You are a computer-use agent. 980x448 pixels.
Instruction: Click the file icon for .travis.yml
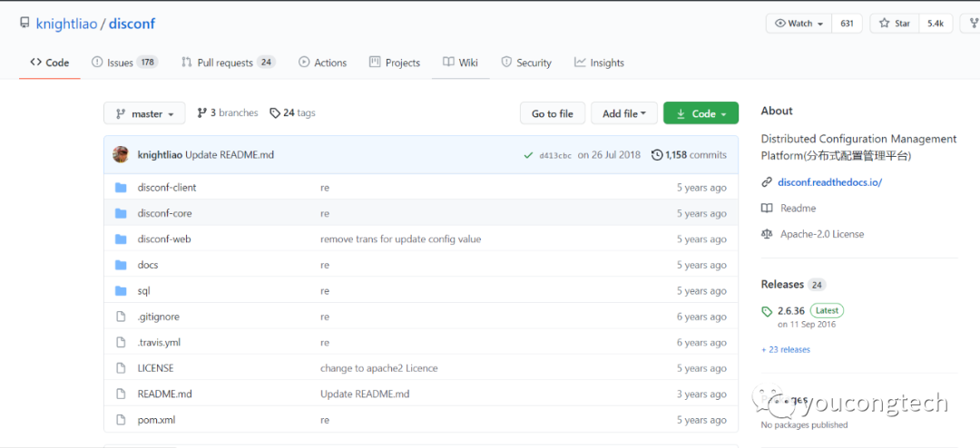(122, 343)
